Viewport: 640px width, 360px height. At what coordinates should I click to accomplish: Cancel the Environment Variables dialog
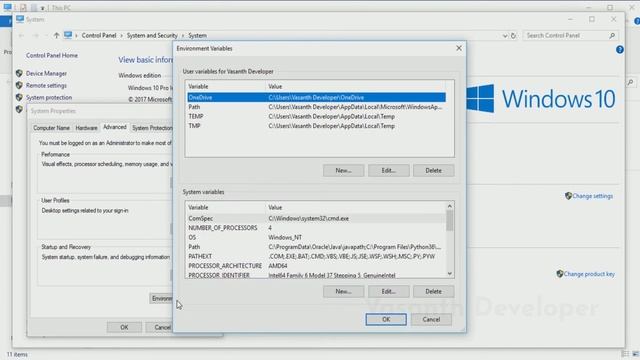tap(431, 319)
